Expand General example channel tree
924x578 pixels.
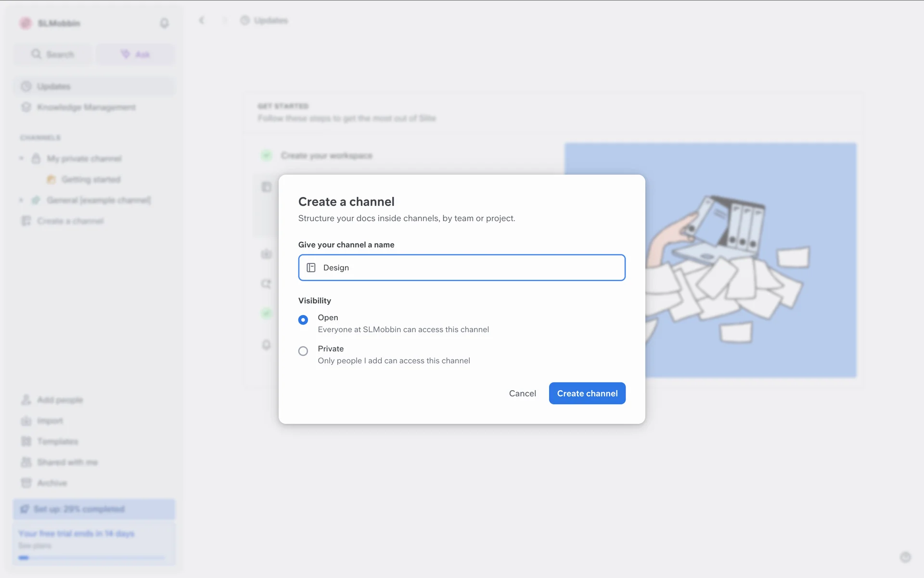(21, 200)
